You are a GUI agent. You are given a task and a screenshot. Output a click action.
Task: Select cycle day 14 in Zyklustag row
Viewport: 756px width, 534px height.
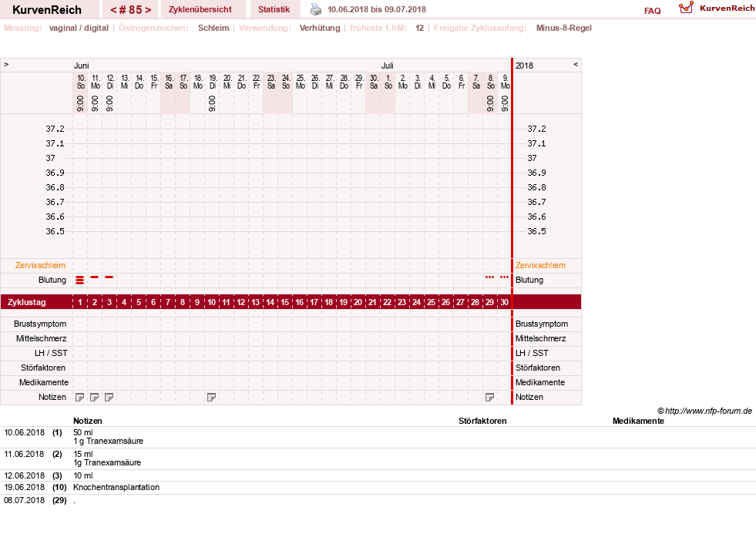(270, 302)
